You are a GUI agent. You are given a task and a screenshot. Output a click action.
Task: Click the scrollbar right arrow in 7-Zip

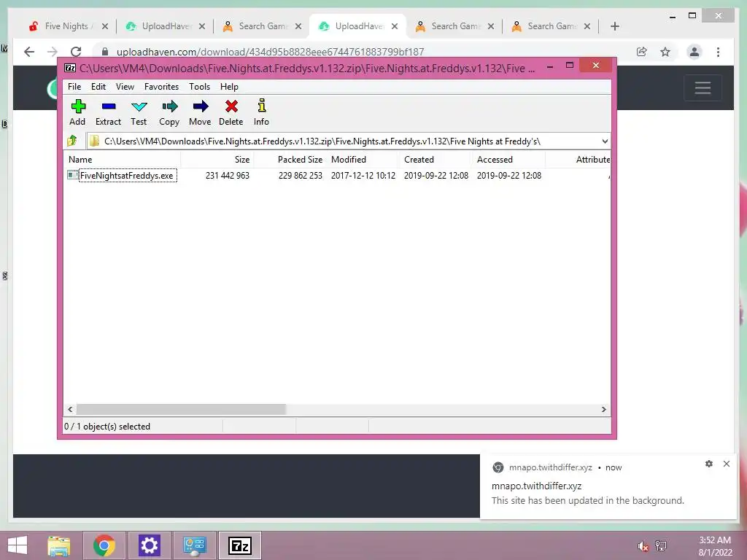603,410
